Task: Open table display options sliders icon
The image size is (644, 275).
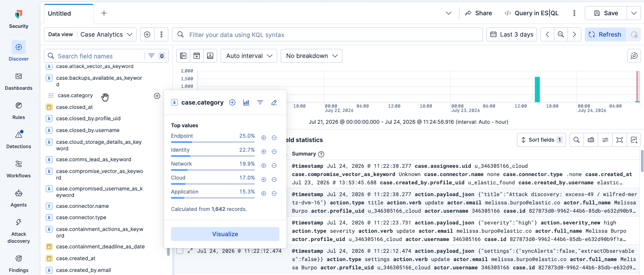Action: coord(605,140)
